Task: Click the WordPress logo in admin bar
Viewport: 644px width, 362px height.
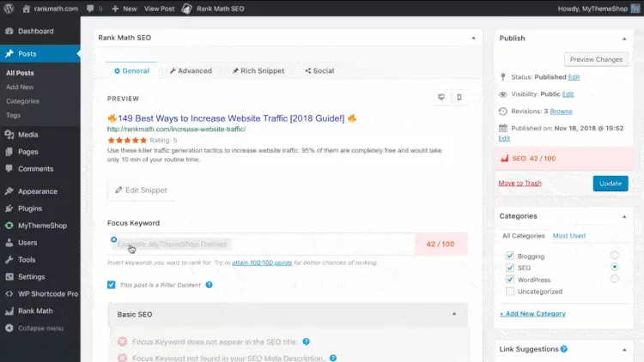Action: [x=9, y=9]
